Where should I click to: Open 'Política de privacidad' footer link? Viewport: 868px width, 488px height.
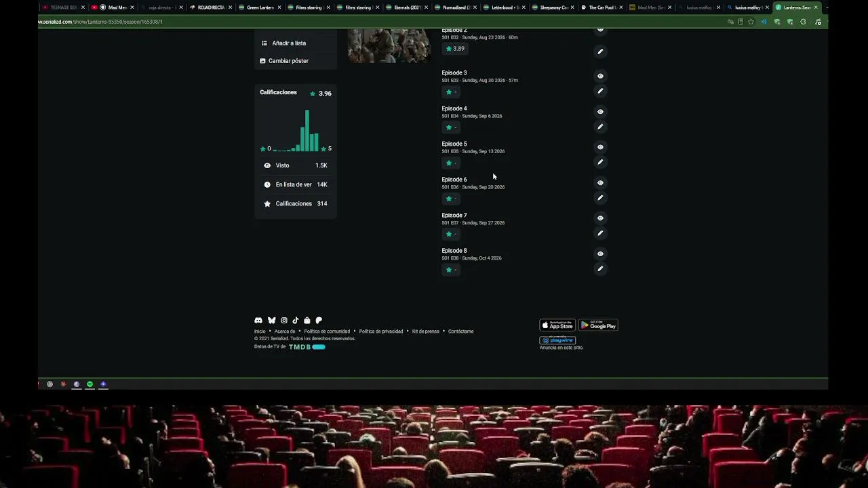click(381, 331)
